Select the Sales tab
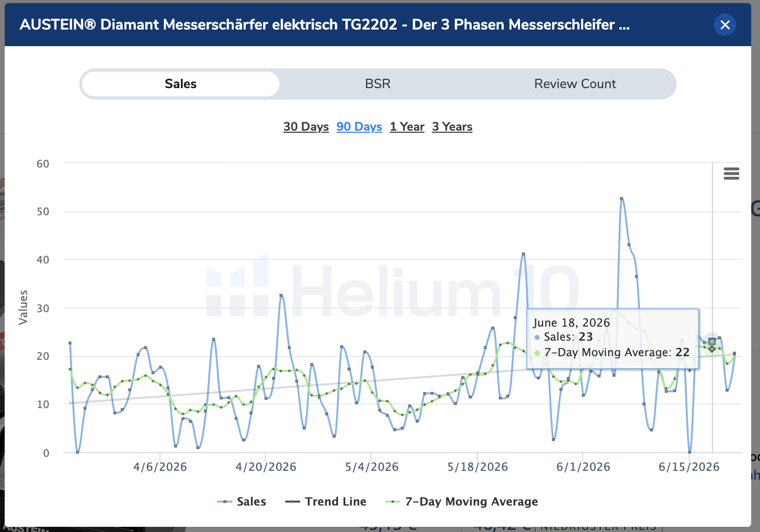The image size is (760, 532). point(180,84)
